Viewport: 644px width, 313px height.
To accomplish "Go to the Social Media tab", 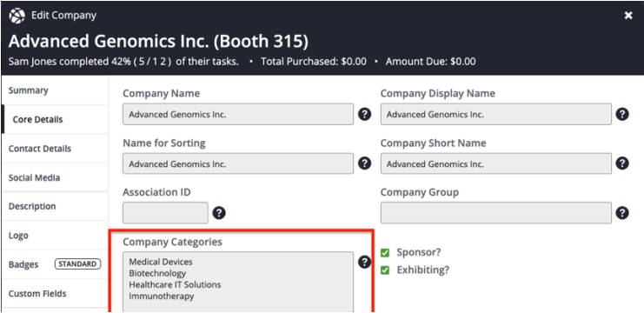I will 55,178.
